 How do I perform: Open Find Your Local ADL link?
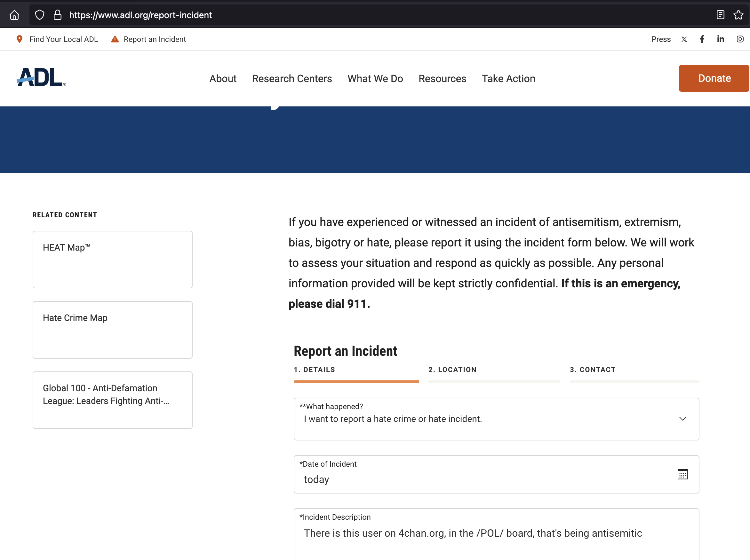63,39
